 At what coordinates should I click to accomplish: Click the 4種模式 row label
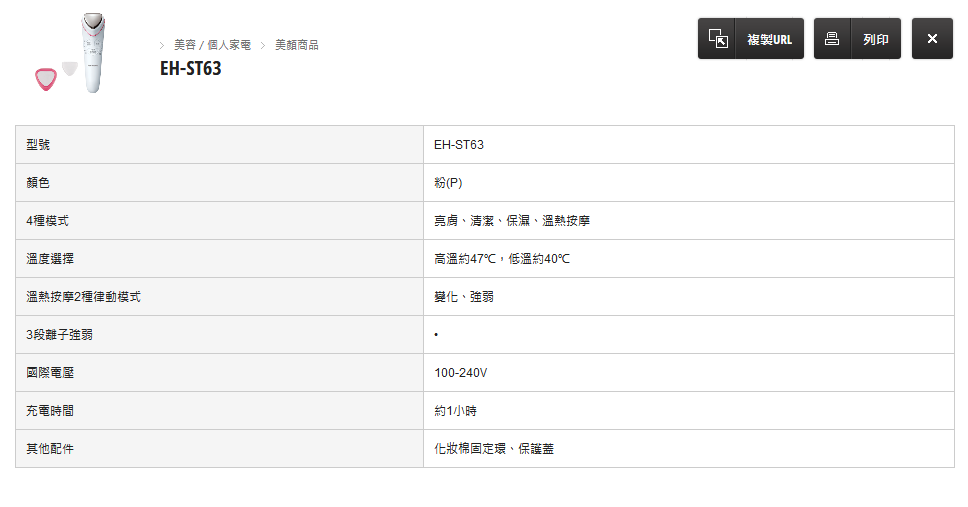(47, 221)
